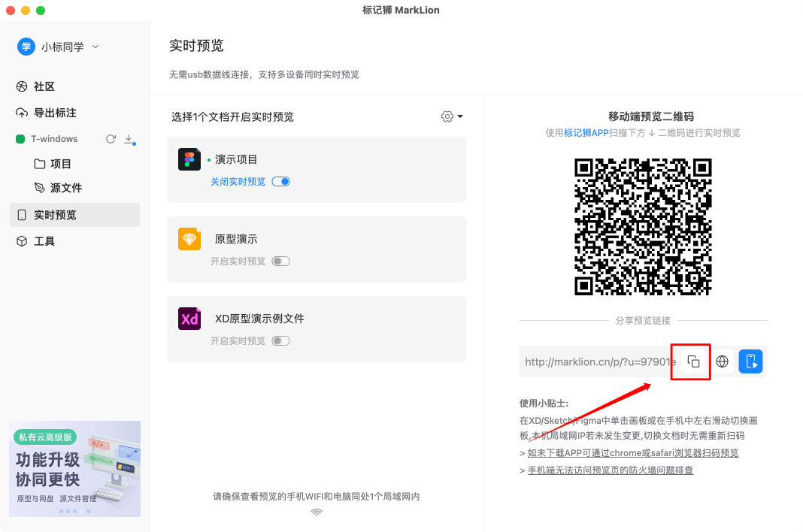The width and height of the screenshot is (803, 532).
Task: Copy the preview link using the copy icon
Action: coord(690,361)
